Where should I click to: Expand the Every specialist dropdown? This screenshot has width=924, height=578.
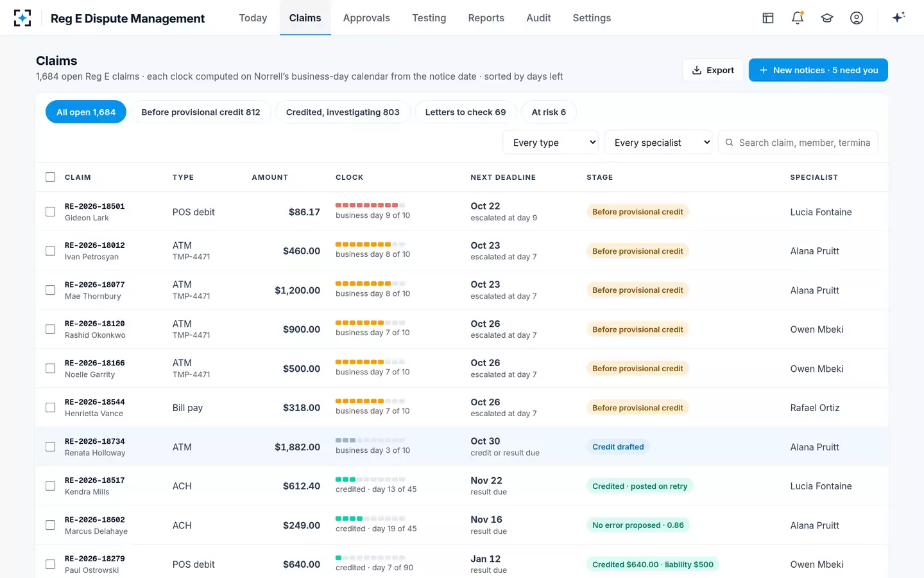point(658,143)
